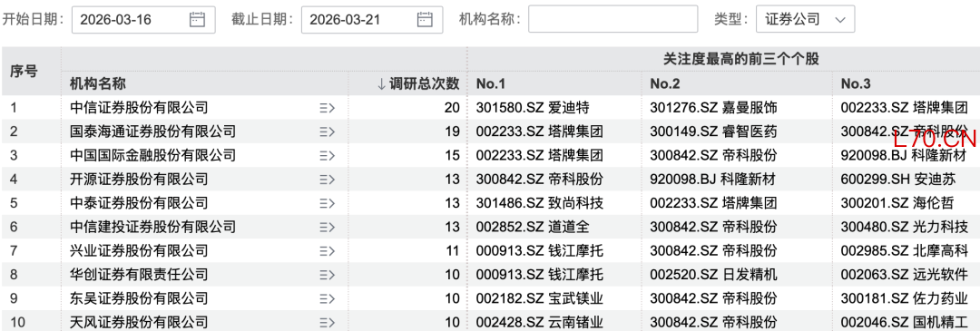Click stock 002046.SZ 国机精工
This screenshot has height=331, width=980.
tap(905, 323)
